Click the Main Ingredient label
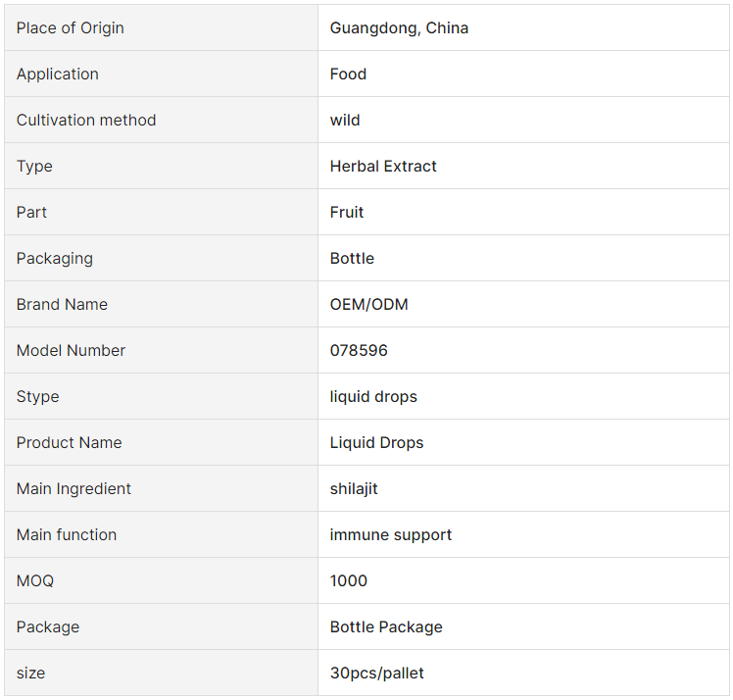This screenshot has width=733, height=700. click(x=73, y=489)
